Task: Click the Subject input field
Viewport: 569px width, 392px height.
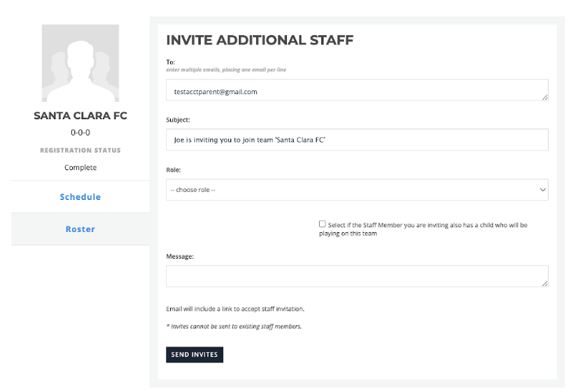Action: coord(357,140)
